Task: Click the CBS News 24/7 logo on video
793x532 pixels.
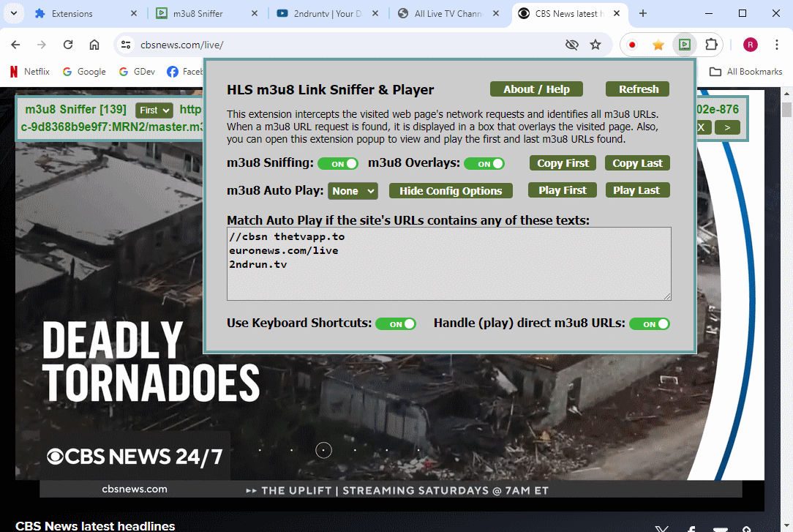Action: point(135,457)
